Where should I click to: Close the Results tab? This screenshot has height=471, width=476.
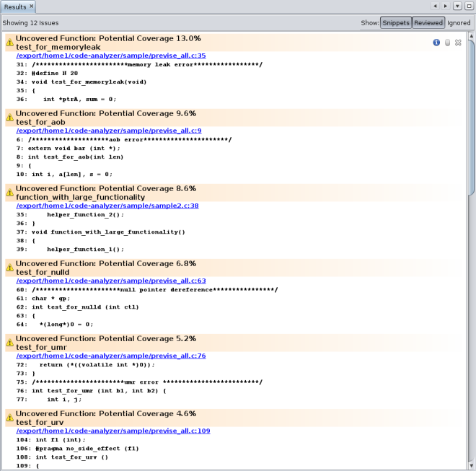31,6
